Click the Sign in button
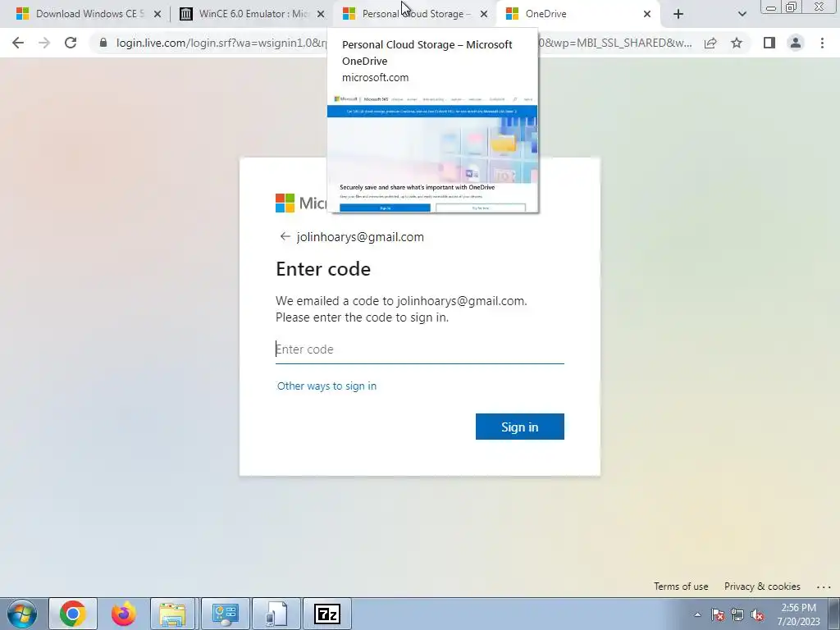 pyautogui.click(x=519, y=427)
